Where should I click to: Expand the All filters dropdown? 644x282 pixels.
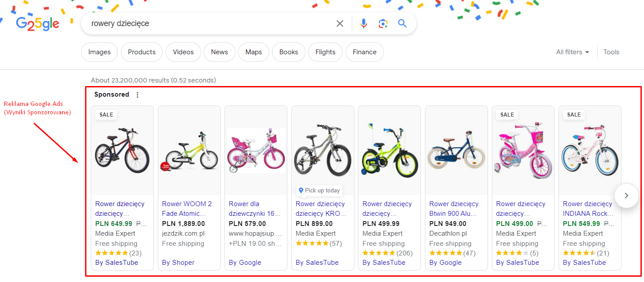tap(573, 52)
